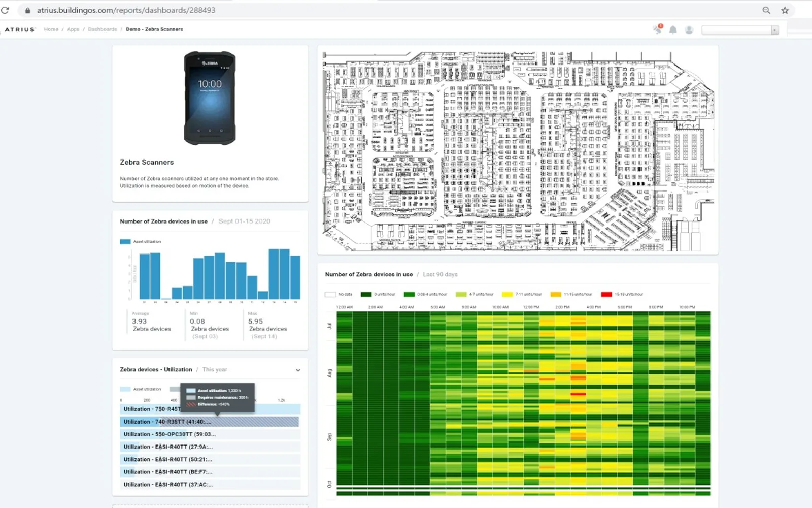Select Utilization - 550-OPC30TT (59:03 row
The height and width of the screenshot is (508, 812).
[x=210, y=434]
